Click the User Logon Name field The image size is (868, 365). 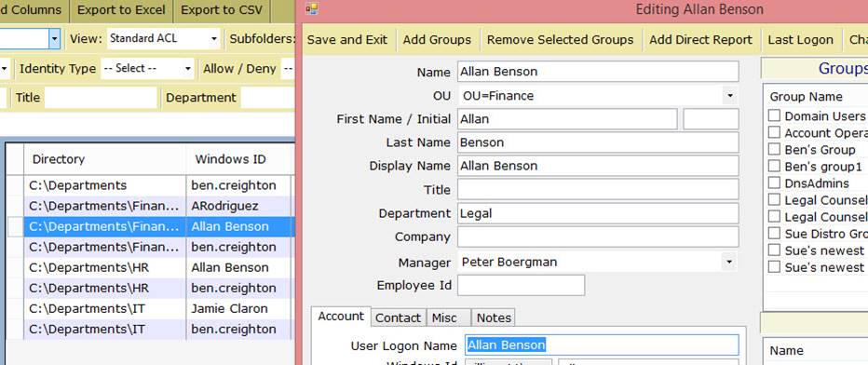click(602, 345)
